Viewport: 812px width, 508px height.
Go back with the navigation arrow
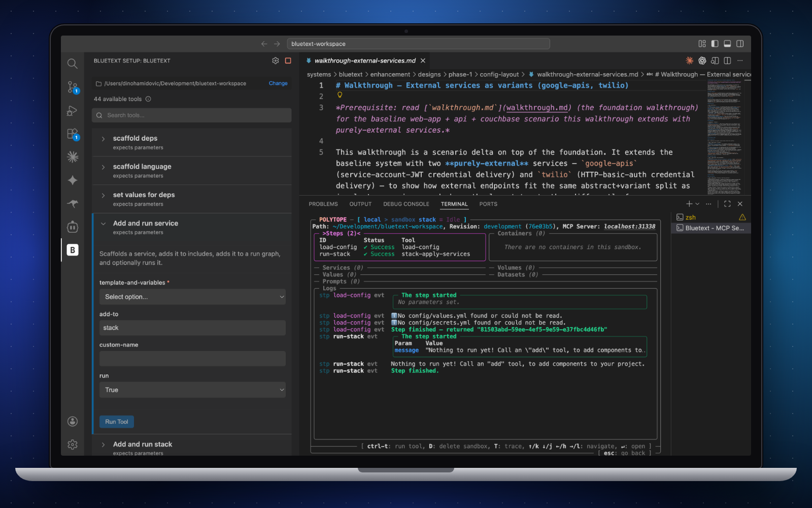(x=264, y=44)
